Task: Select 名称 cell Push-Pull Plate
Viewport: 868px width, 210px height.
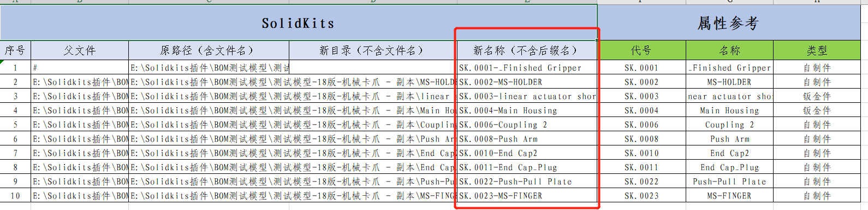Action: coord(729,182)
